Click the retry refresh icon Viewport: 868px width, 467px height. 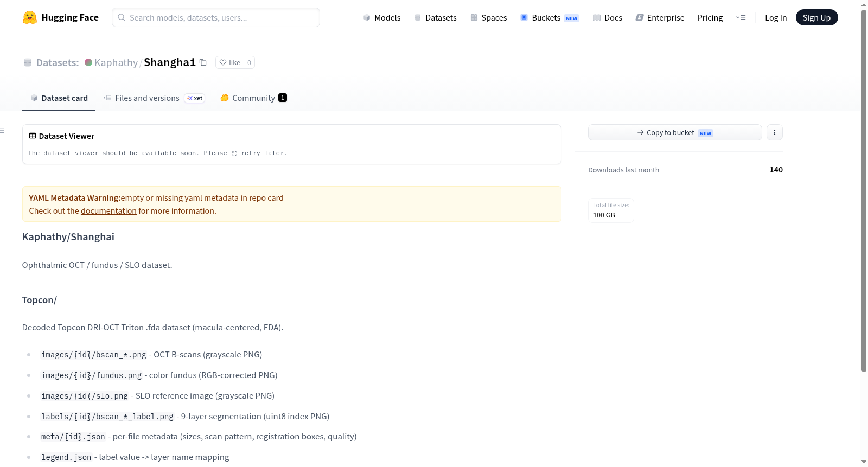[x=234, y=153]
